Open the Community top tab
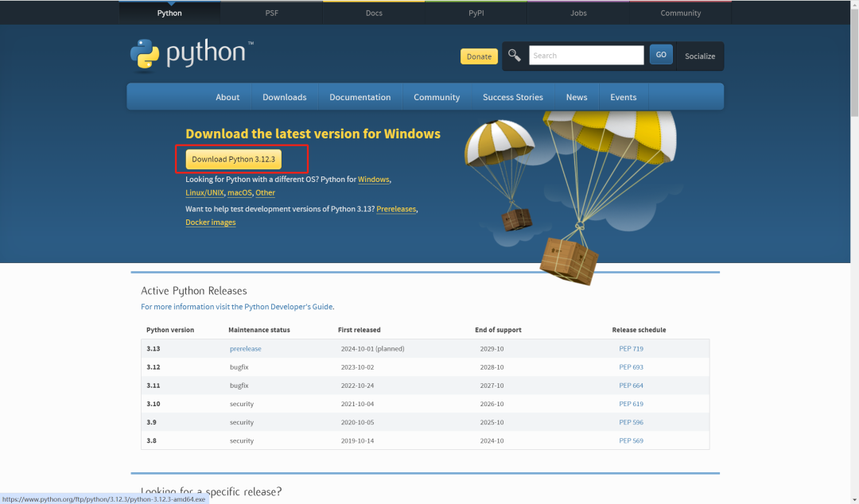The image size is (859, 504). [680, 14]
